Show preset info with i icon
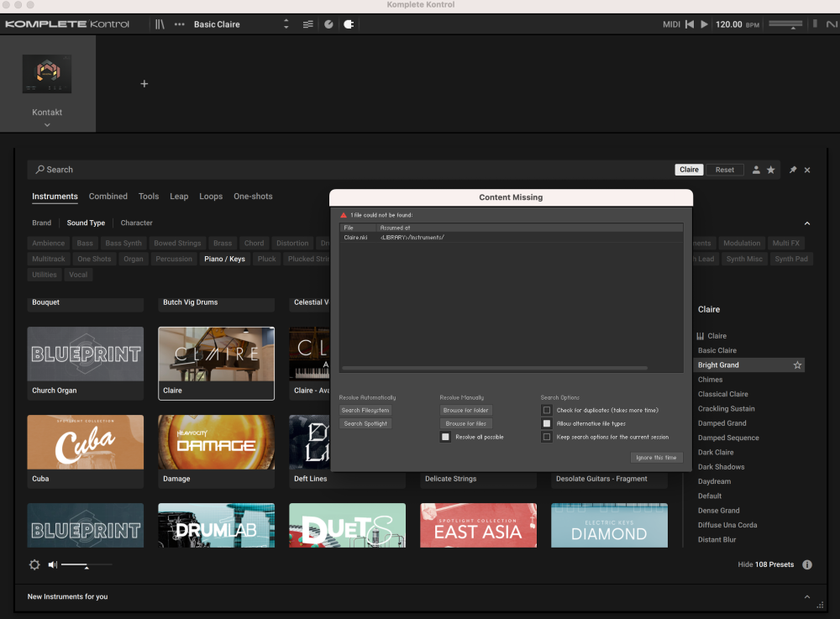 point(807,564)
